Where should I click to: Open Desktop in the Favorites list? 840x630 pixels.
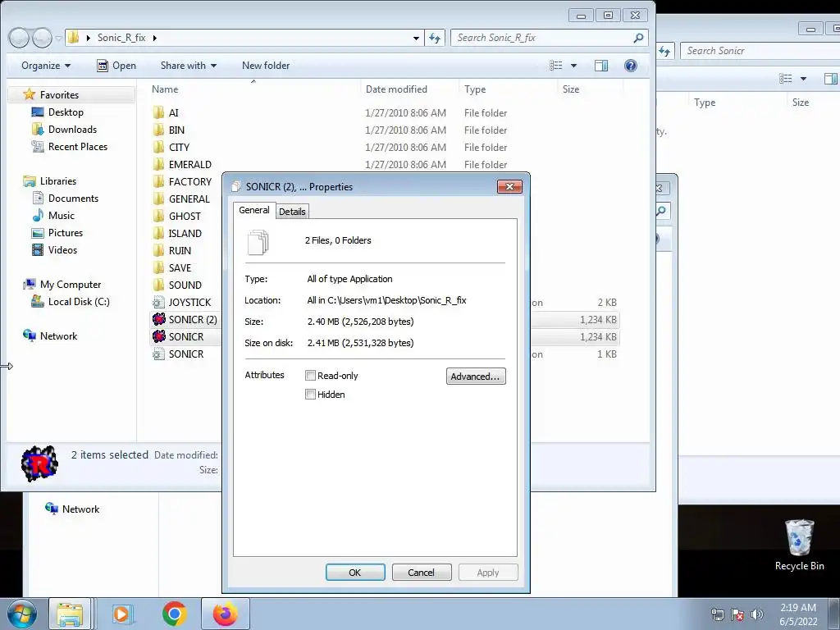point(66,112)
